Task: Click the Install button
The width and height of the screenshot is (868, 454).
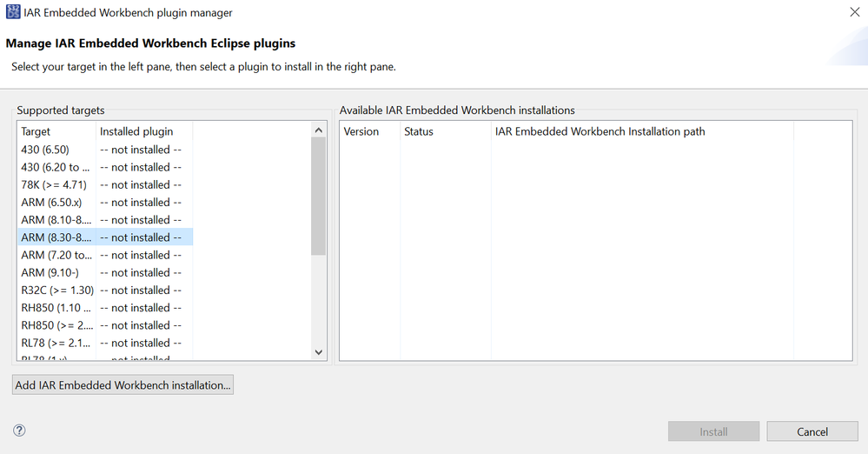Action: pyautogui.click(x=713, y=431)
